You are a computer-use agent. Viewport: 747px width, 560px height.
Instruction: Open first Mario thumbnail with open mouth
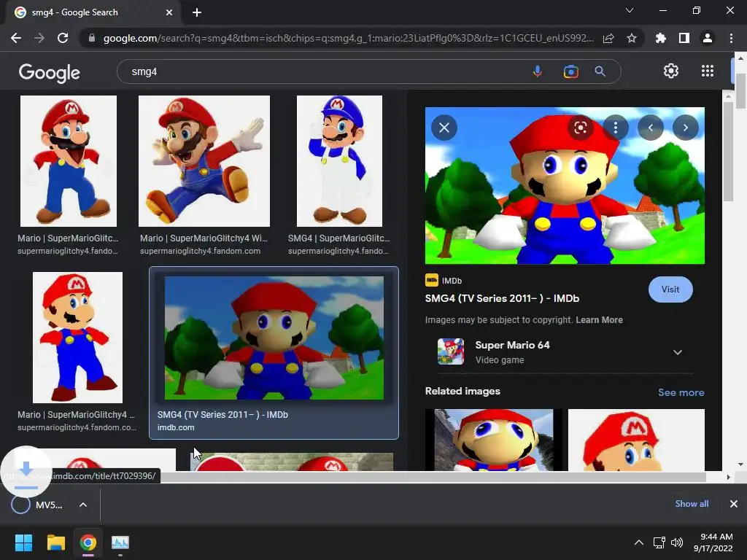click(x=68, y=161)
